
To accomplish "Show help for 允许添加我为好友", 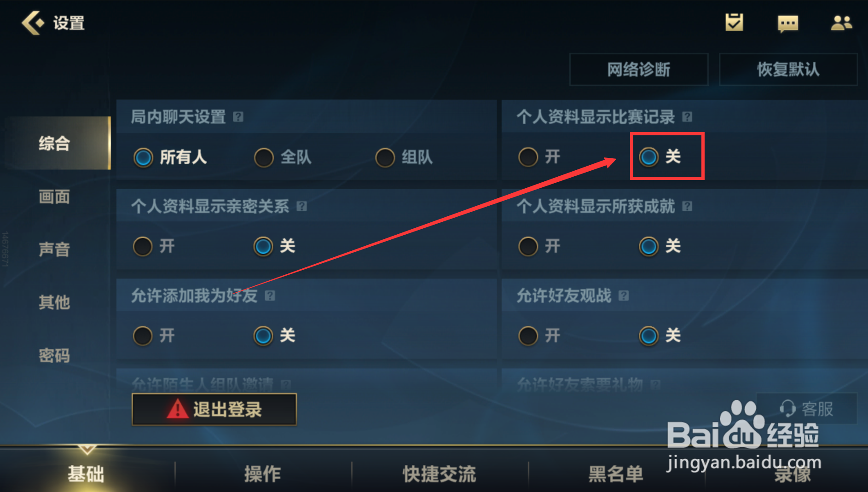I will [x=270, y=295].
